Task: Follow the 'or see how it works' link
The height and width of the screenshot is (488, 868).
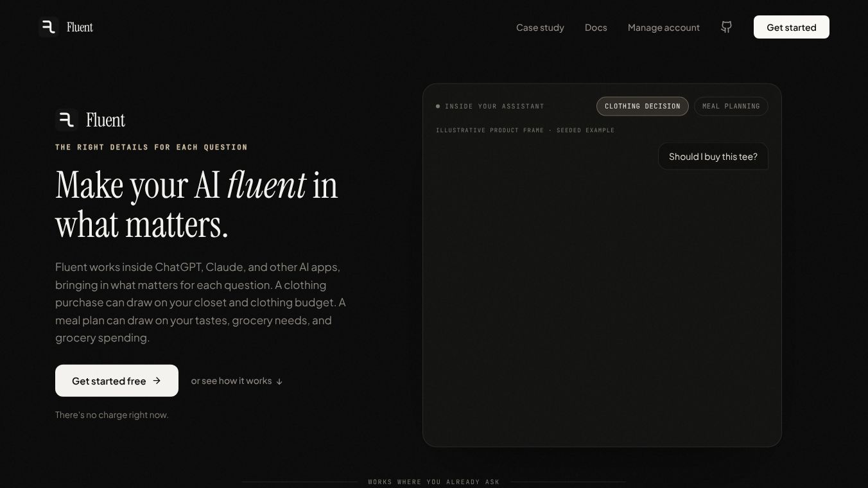Action: [x=237, y=381]
